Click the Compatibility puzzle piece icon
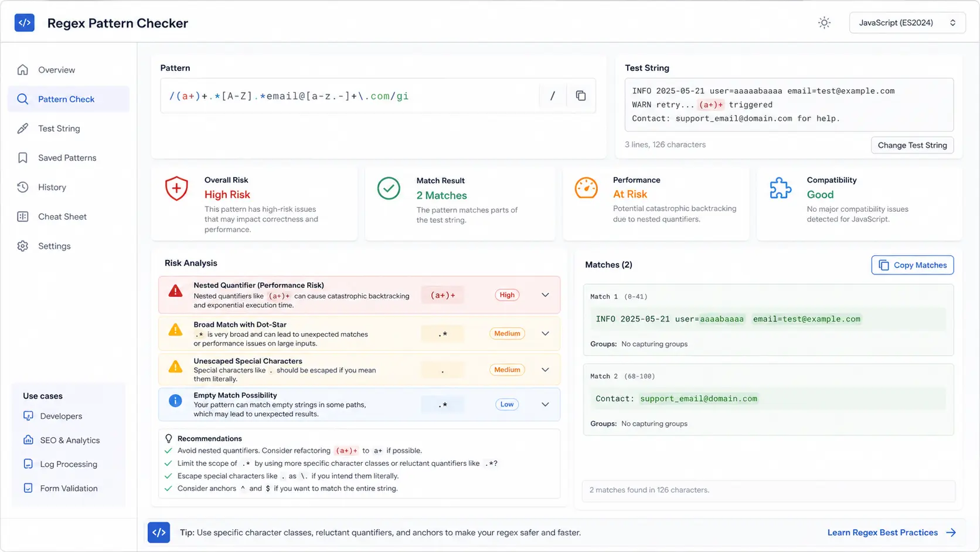Screen dimensions: 980x552 point(780,188)
